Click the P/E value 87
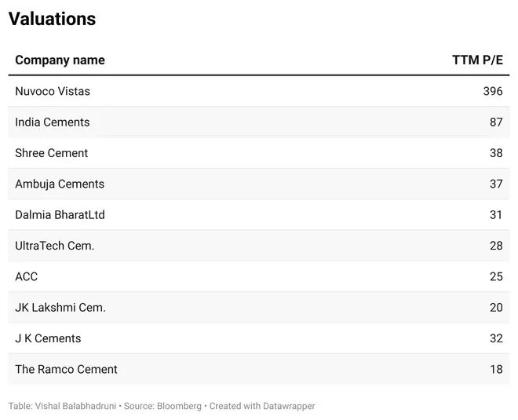 pyautogui.click(x=496, y=122)
